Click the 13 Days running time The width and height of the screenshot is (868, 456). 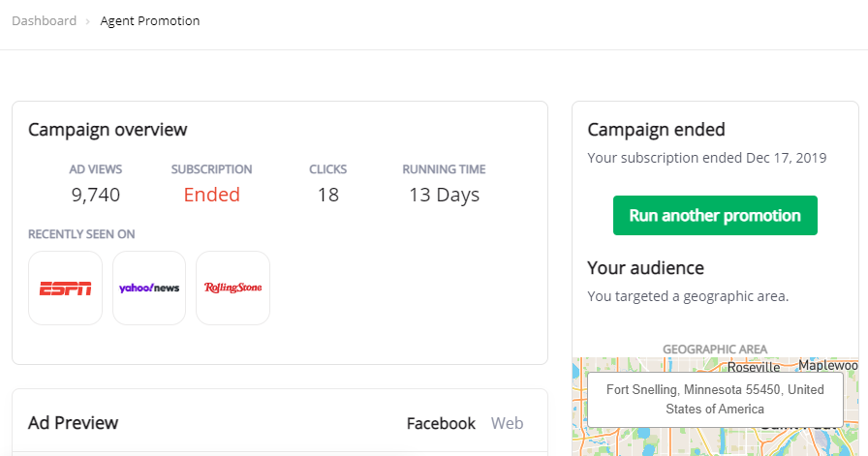tap(444, 195)
